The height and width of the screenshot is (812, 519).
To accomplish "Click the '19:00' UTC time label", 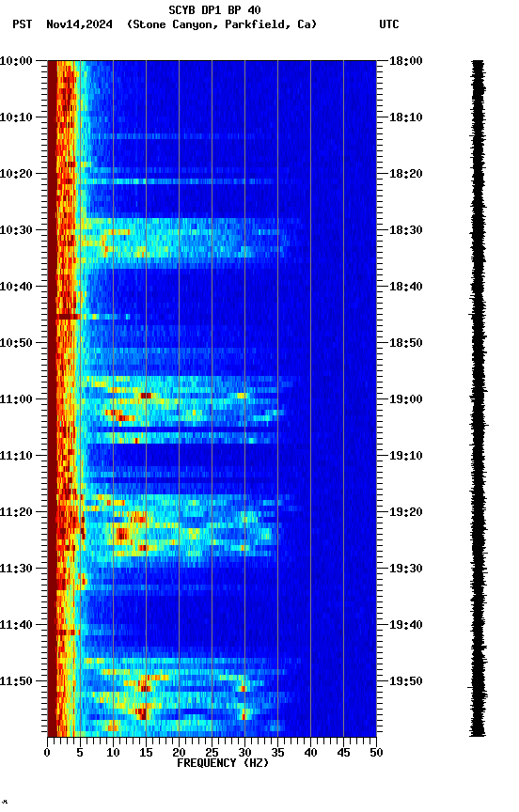I will (406, 399).
